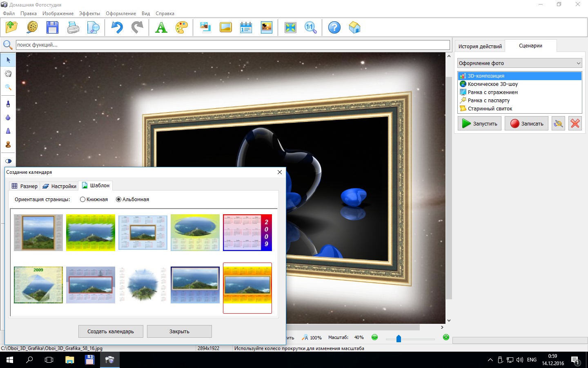Image resolution: width=588 pixels, height=368 pixels.
Task: Select Космическое 3D-шоу scenario
Action: [x=492, y=84]
